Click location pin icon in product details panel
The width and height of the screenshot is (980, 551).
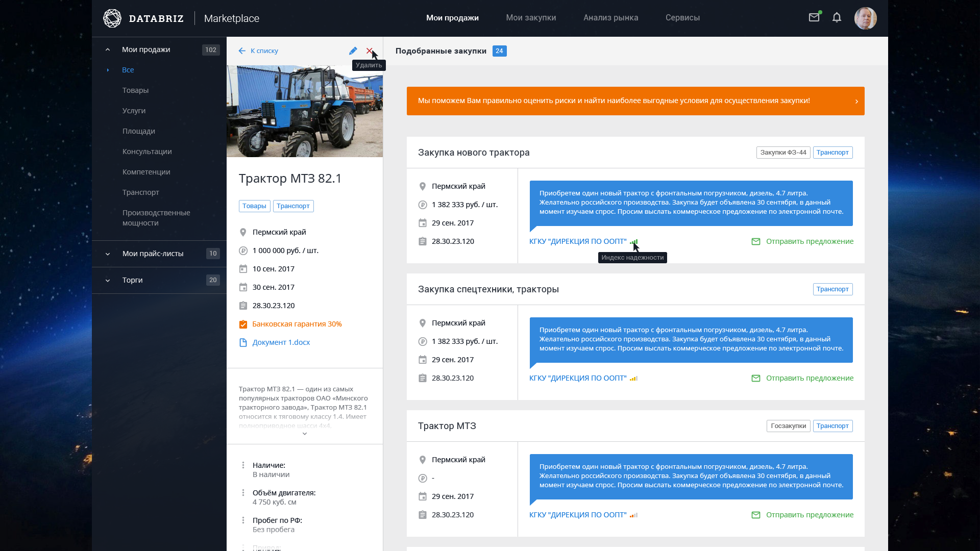243,232
